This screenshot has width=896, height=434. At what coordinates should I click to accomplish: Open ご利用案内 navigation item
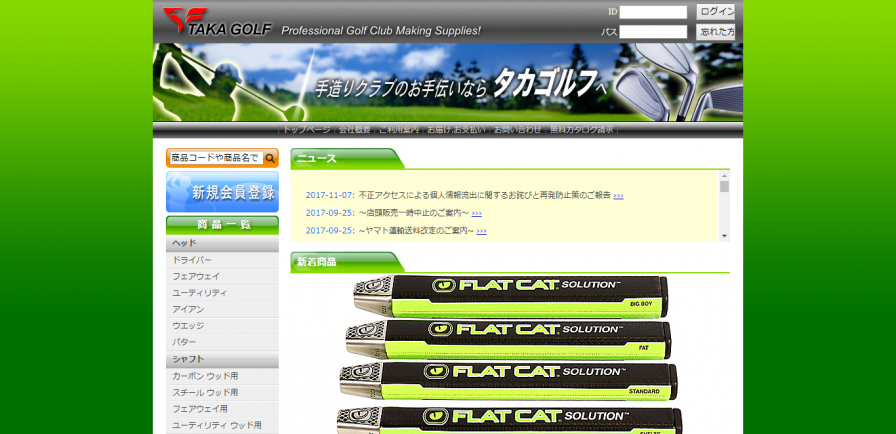tap(399, 130)
